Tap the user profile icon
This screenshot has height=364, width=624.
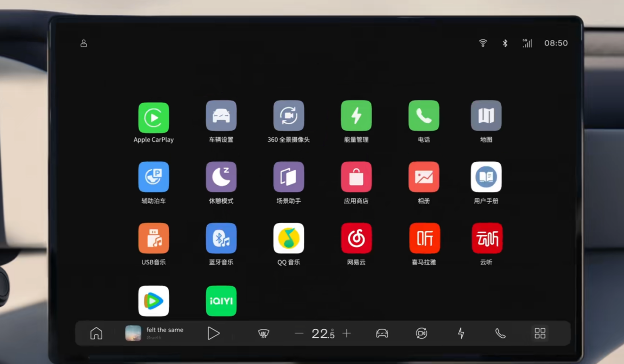click(x=84, y=43)
